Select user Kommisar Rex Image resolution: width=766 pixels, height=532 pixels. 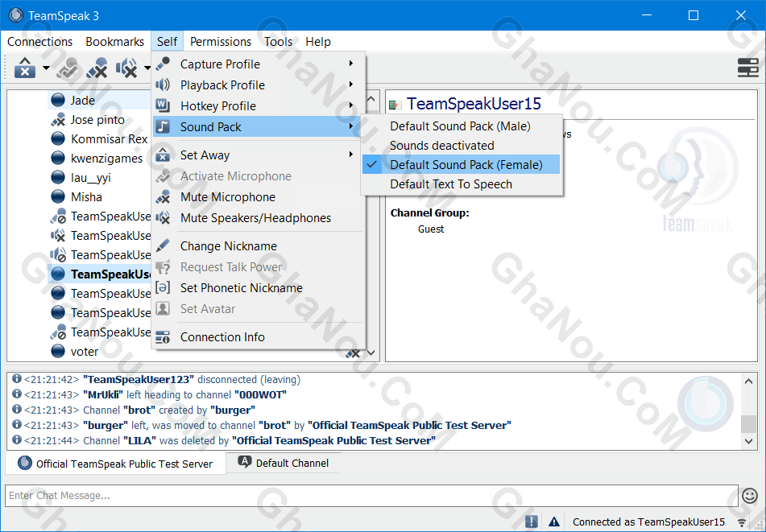pos(109,139)
